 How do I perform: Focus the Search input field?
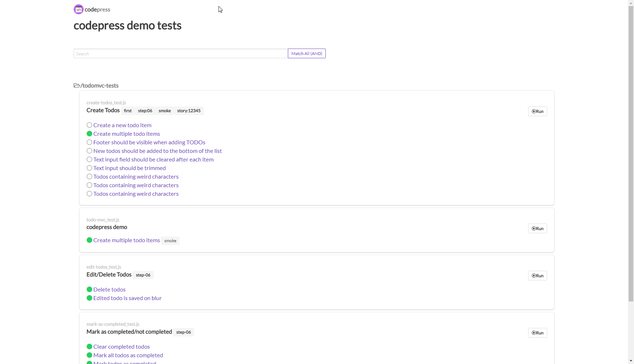click(x=181, y=54)
